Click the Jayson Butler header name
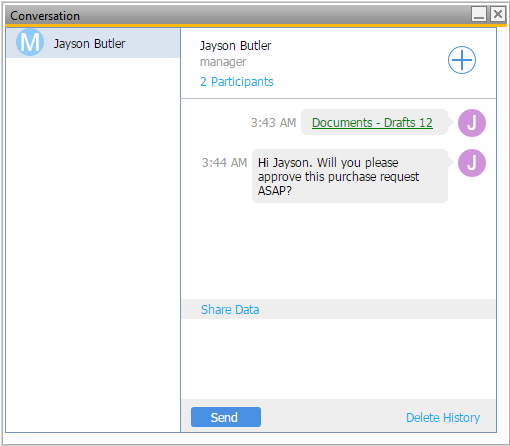 [235, 46]
